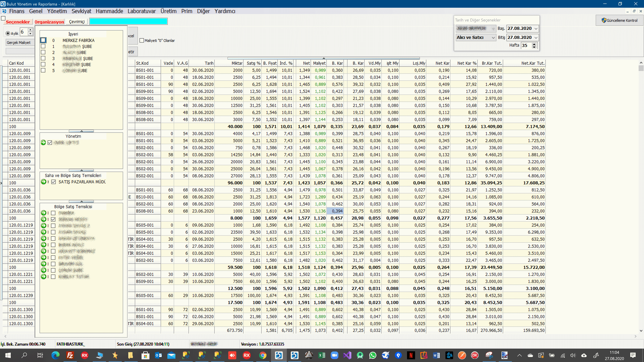Uncheck SATIŞ PAZARLAMA MÜDÜ checkbox
This screenshot has height=362, width=644.
53,182
